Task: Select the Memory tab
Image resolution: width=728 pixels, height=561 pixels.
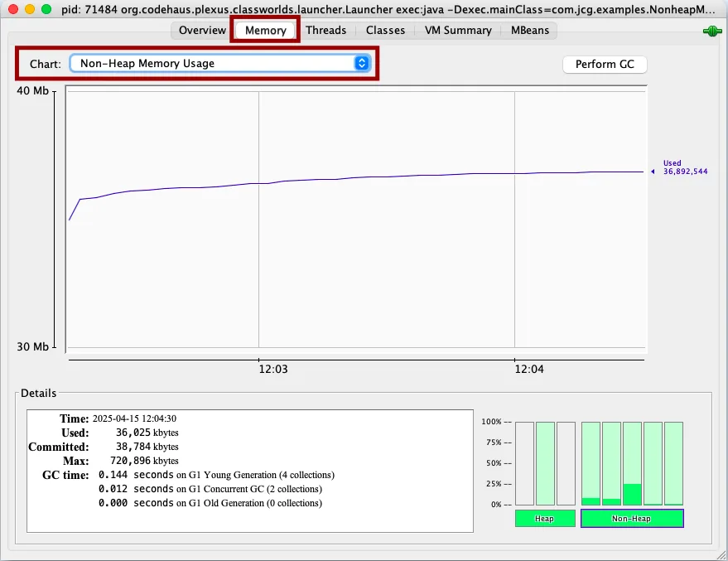Action: tap(265, 30)
